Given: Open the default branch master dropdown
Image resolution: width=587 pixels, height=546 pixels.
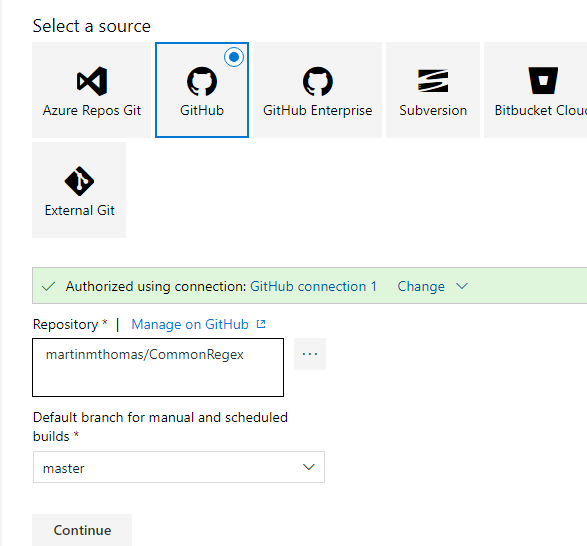Looking at the screenshot, I should pyautogui.click(x=179, y=467).
